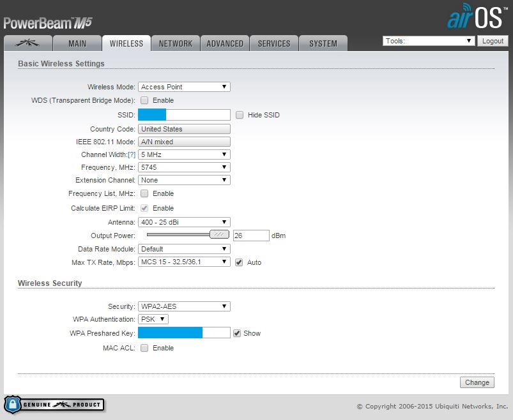The width and height of the screenshot is (513, 420).
Task: Click the Basic Wireless Settings heading
Action: (61, 63)
